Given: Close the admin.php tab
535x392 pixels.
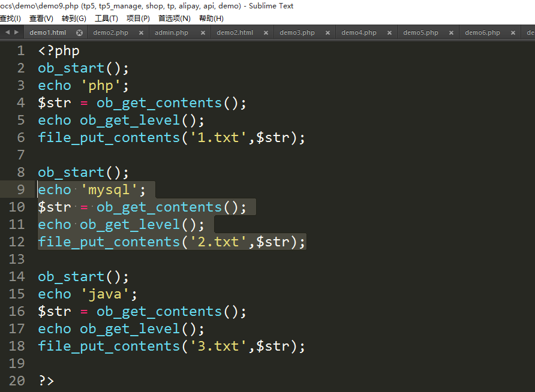Looking at the screenshot, I should click(203, 33).
